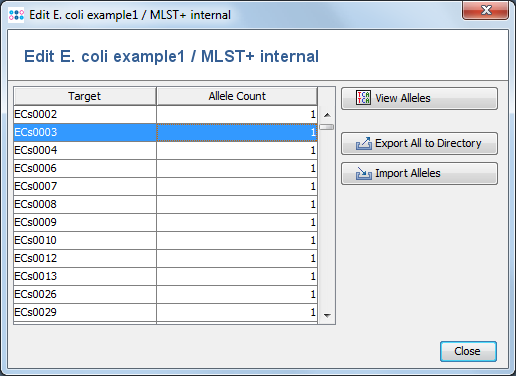Image resolution: width=516 pixels, height=376 pixels.
Task: Click the Export All to Directory icon
Action: pos(364,143)
